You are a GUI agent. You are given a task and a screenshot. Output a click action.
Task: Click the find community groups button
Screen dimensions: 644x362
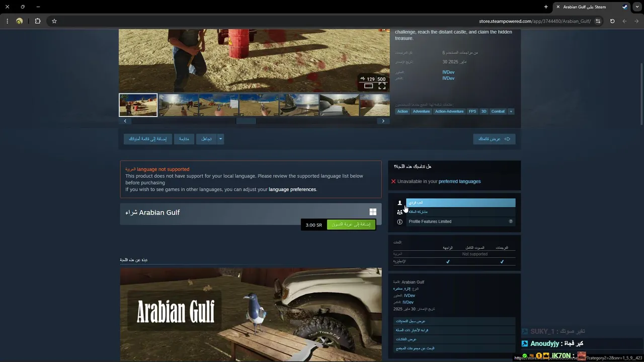[455, 348]
